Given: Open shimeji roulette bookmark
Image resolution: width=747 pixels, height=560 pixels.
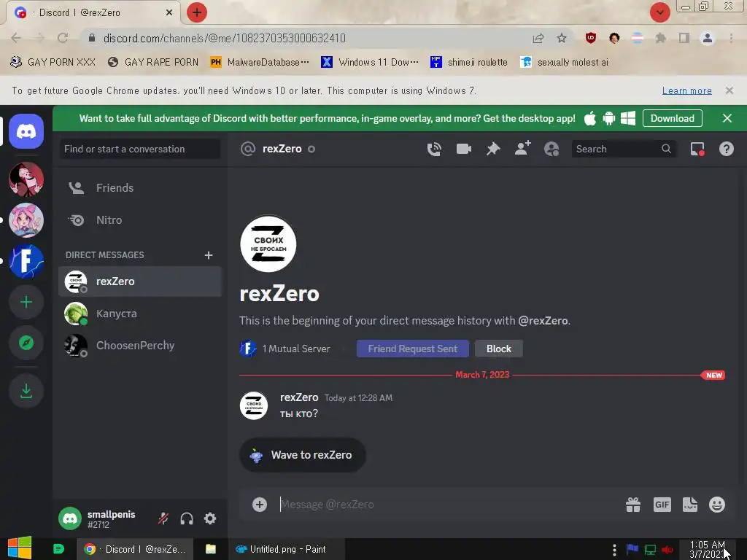Looking at the screenshot, I should coord(469,62).
